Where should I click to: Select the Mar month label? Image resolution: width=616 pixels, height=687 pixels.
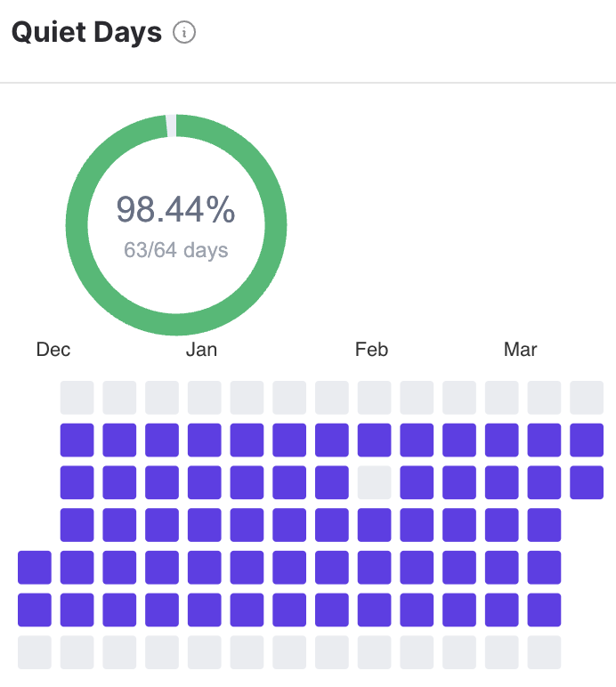click(521, 350)
